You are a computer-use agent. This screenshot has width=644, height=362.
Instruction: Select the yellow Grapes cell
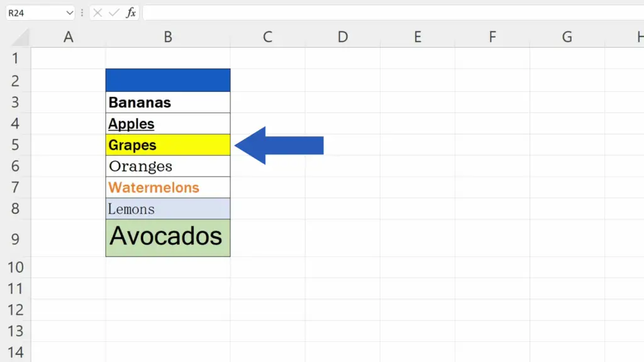coord(168,145)
